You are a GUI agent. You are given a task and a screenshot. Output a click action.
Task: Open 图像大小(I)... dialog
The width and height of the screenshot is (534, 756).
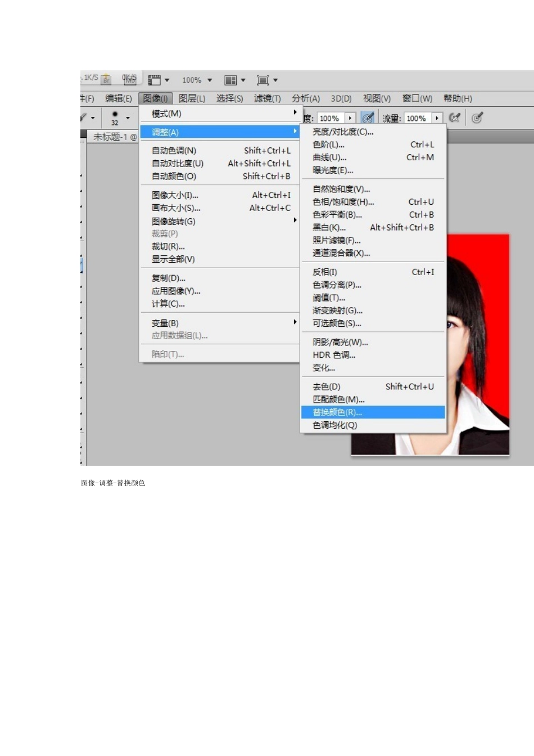(220, 195)
